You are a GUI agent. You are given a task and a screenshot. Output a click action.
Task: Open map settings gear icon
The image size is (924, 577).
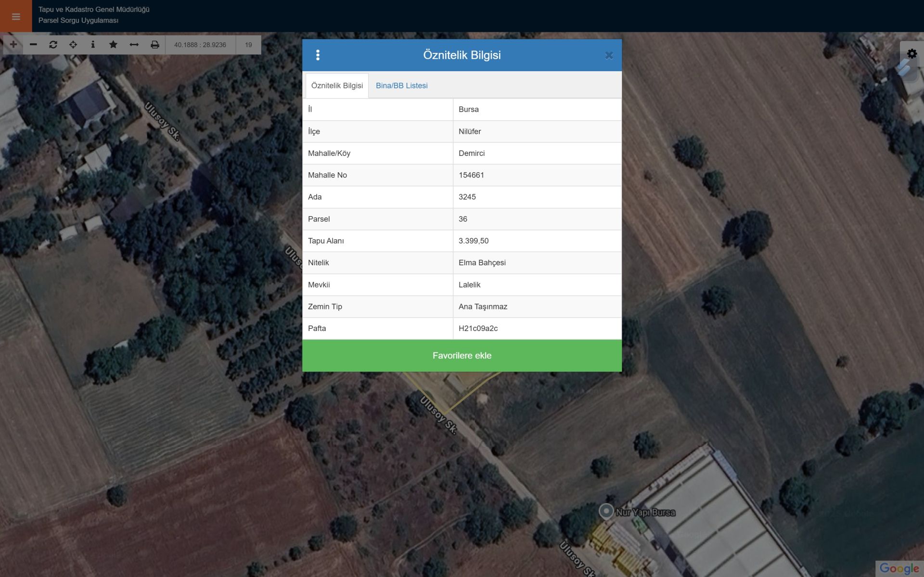(911, 53)
